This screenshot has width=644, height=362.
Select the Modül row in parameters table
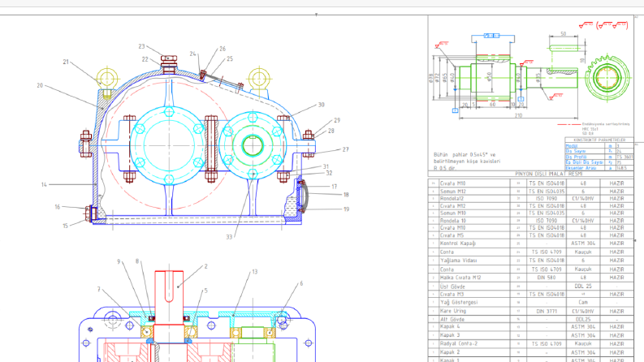click(599, 146)
